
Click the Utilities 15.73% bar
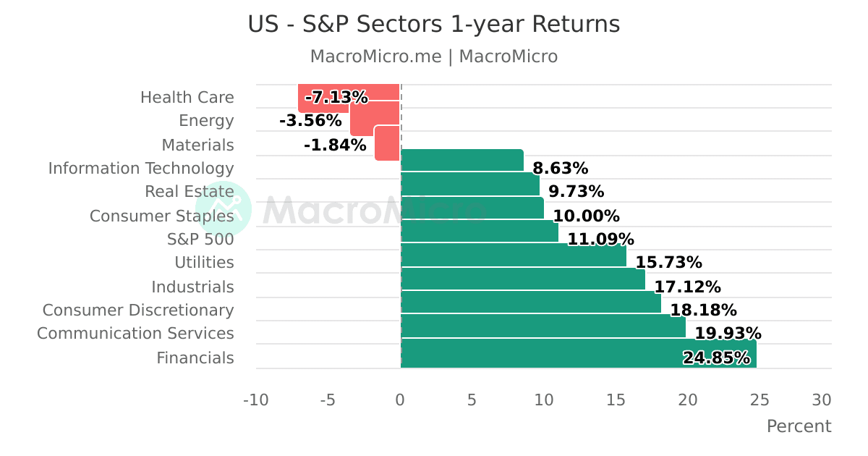point(513,256)
